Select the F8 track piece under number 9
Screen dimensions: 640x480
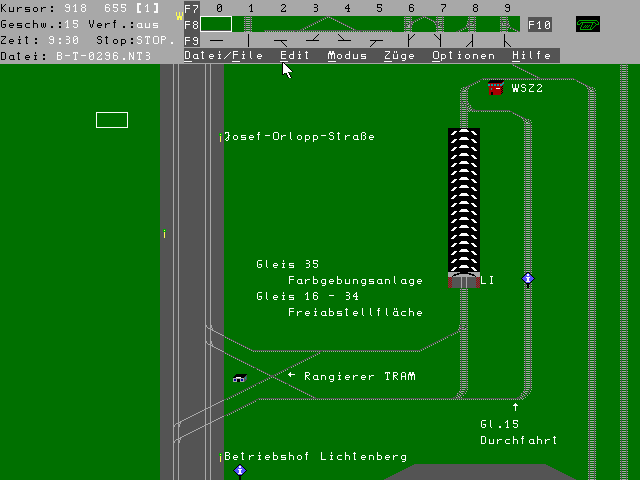[507, 24]
